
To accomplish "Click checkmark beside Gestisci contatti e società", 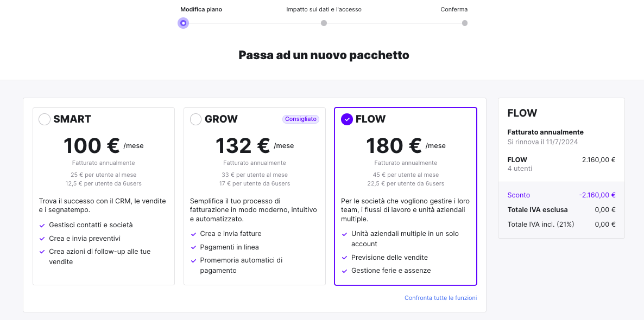I will click(42, 225).
